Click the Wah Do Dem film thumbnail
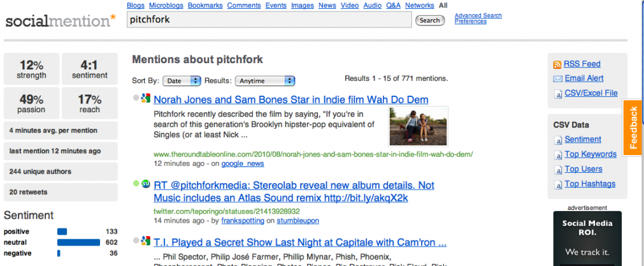The height and width of the screenshot is (266, 644). (x=418, y=126)
